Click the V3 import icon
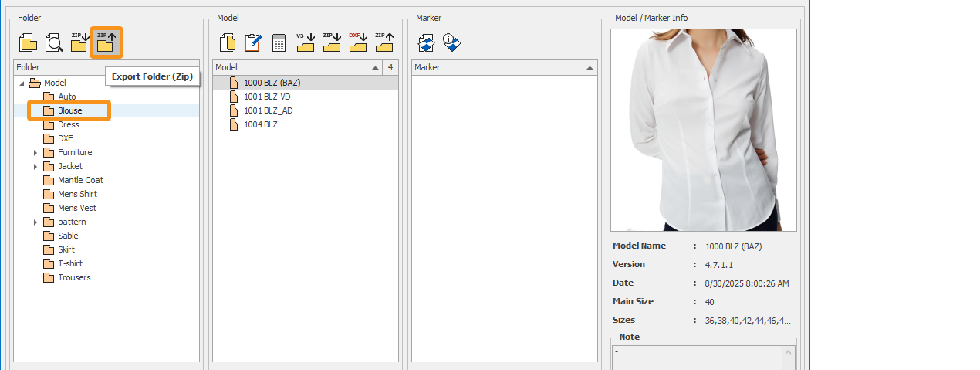This screenshot has width=980, height=370. click(x=306, y=42)
